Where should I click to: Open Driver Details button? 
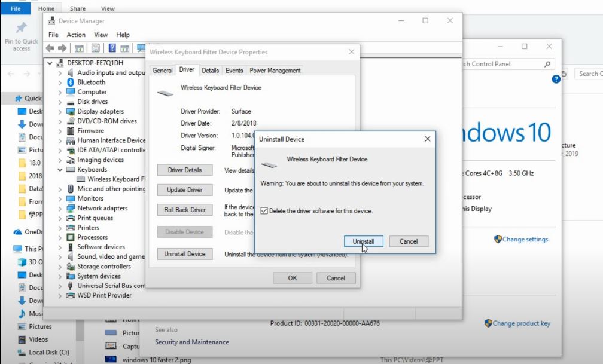(185, 170)
